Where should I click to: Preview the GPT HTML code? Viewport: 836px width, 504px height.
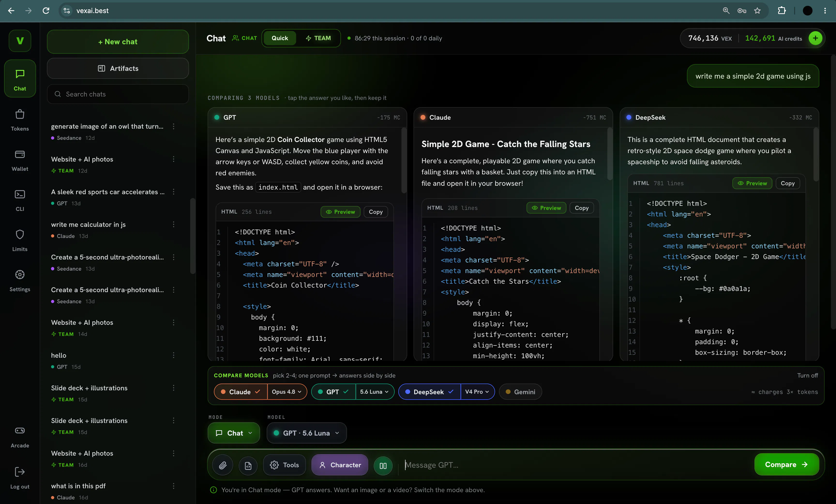340,212
